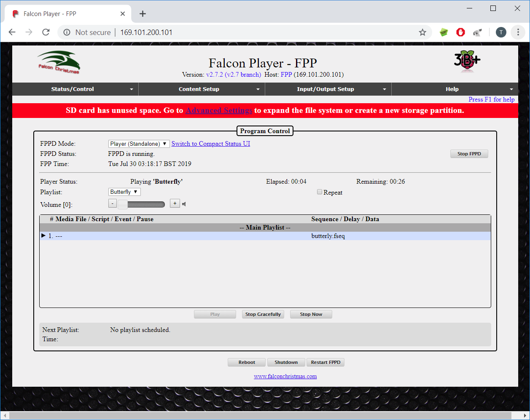Click the Play button
The width and height of the screenshot is (530, 420).
(x=215, y=314)
